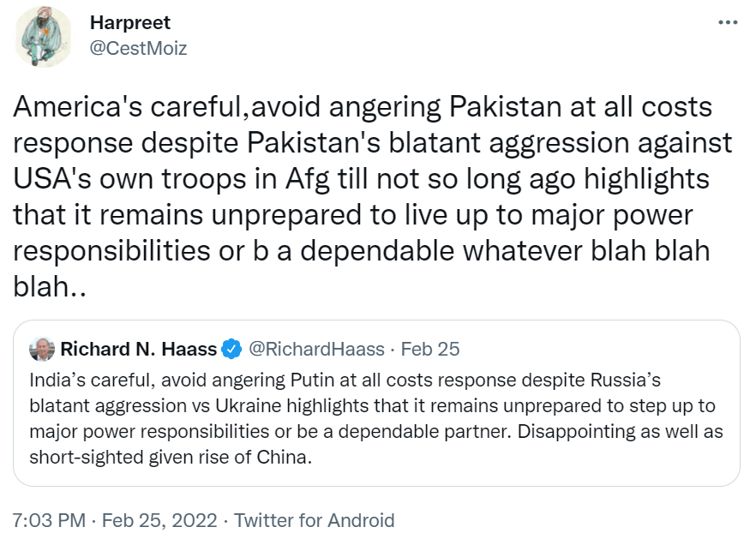Open Richard N. Haass's profile name link
Viewport: 756px width, 545px height.
click(138, 349)
